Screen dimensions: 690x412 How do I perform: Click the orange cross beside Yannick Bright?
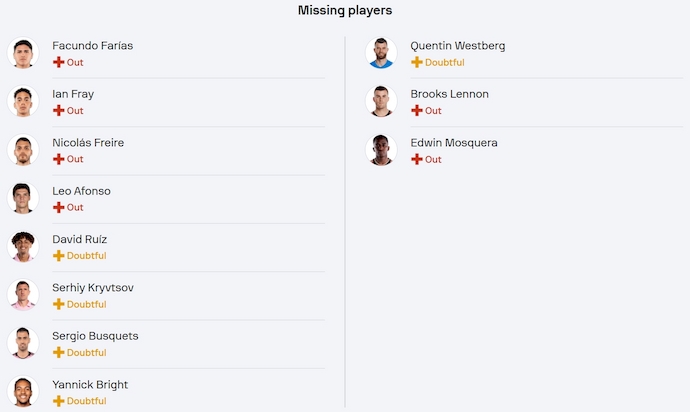pyautogui.click(x=58, y=401)
